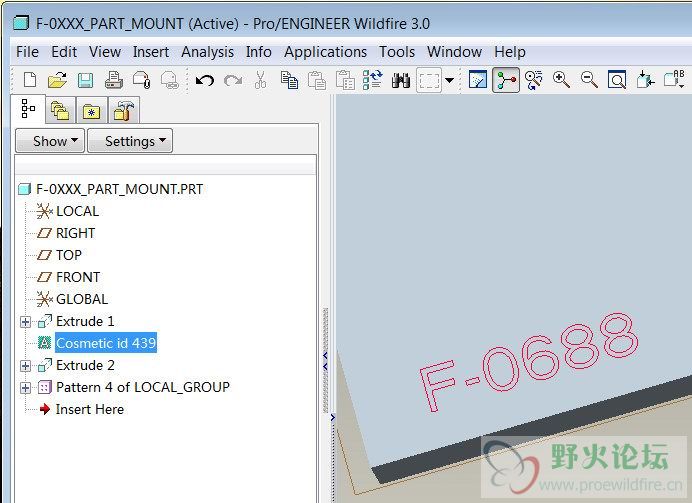Open the Window menu

[x=455, y=52]
